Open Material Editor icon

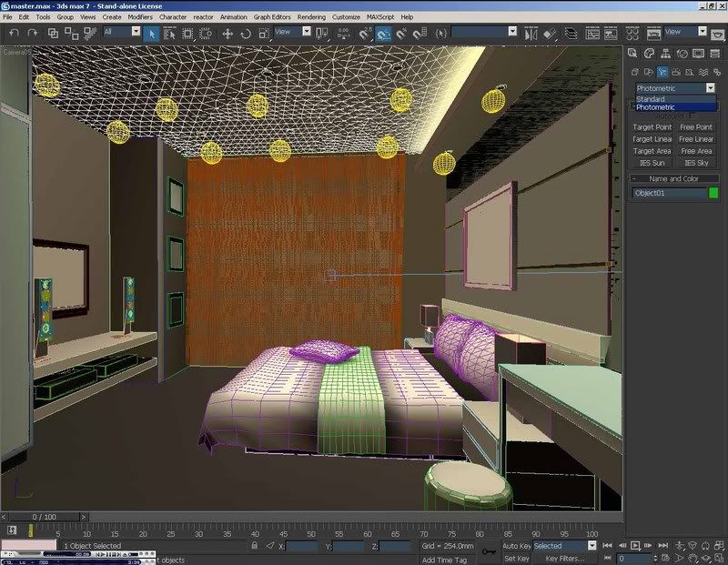632,34
